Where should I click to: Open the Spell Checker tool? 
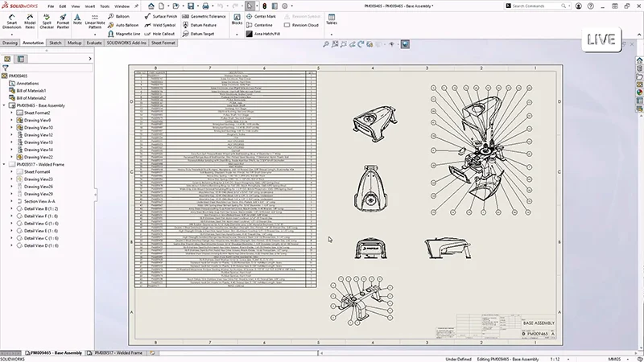(x=47, y=24)
